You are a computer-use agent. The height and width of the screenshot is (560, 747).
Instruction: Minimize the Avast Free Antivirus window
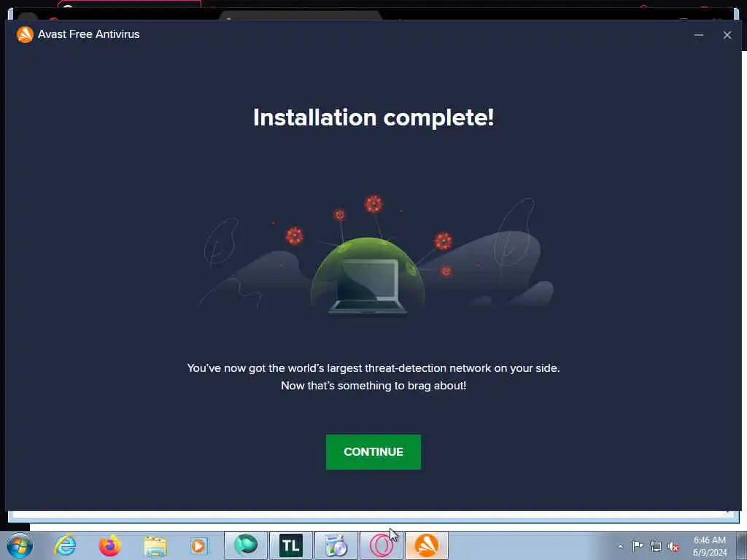coord(698,35)
